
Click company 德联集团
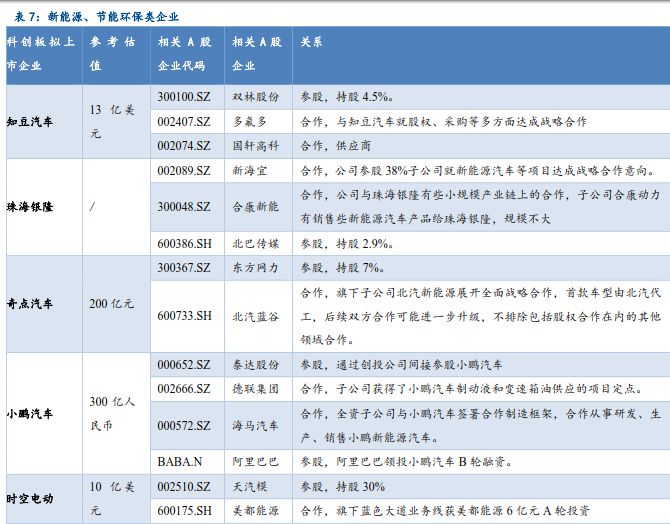256,389
